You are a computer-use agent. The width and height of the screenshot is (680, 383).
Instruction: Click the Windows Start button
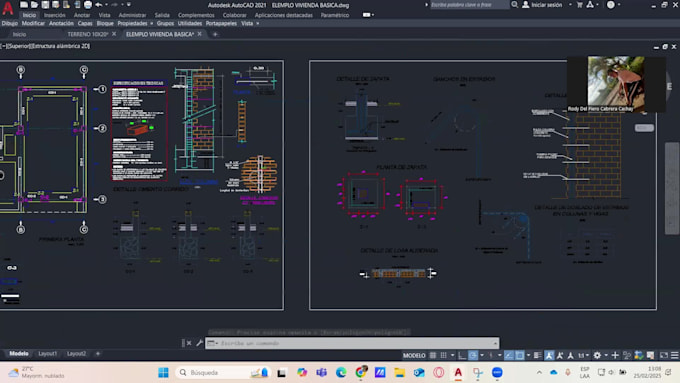point(163,373)
